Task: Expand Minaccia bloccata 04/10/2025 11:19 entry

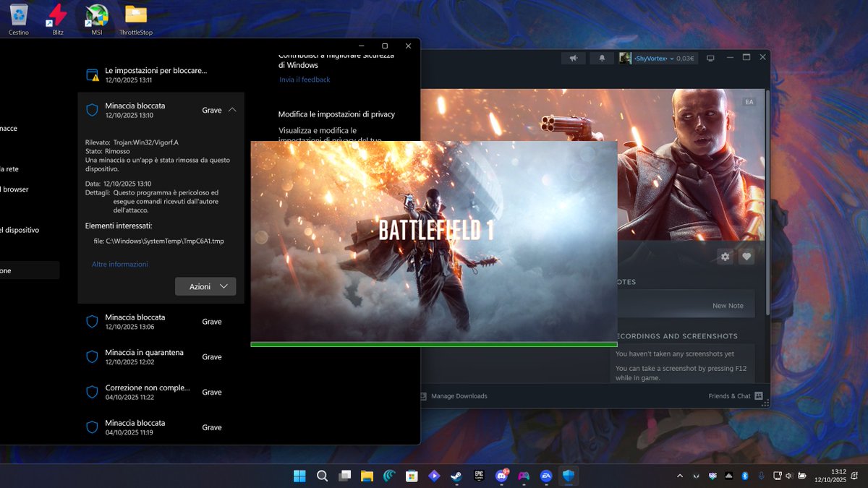Action: click(x=161, y=427)
